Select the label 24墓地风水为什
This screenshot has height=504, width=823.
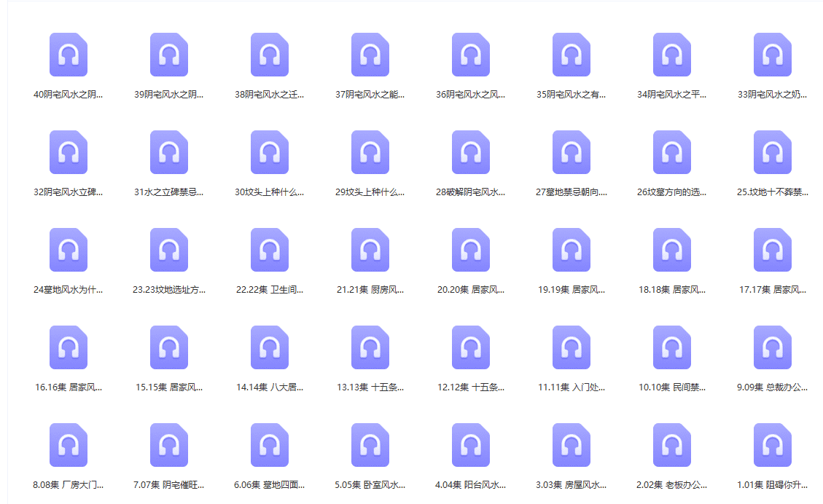click(69, 290)
